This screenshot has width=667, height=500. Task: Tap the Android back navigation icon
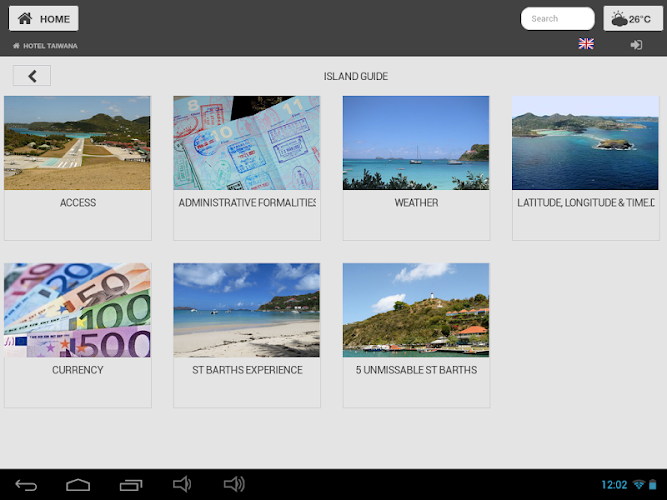tap(26, 485)
